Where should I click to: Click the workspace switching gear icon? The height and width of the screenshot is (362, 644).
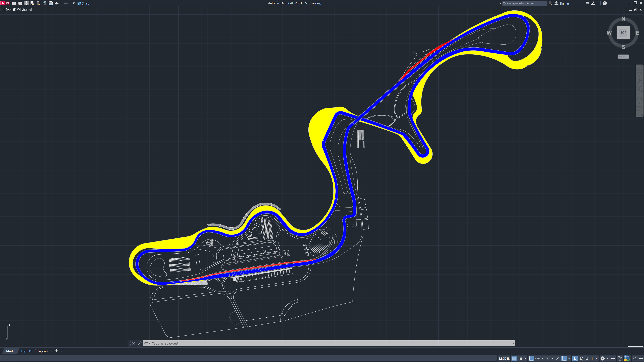tap(603, 358)
